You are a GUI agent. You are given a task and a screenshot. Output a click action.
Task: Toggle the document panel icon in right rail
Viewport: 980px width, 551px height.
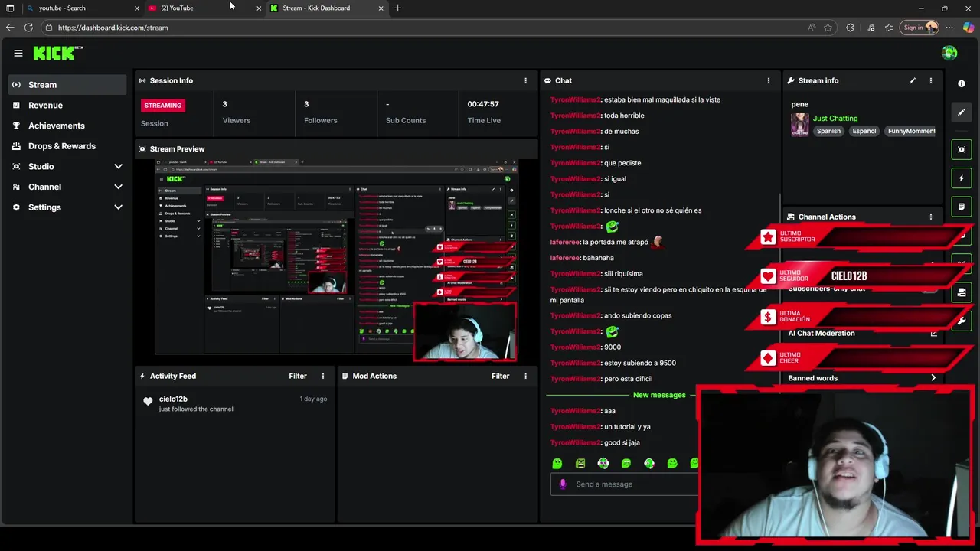(x=962, y=207)
